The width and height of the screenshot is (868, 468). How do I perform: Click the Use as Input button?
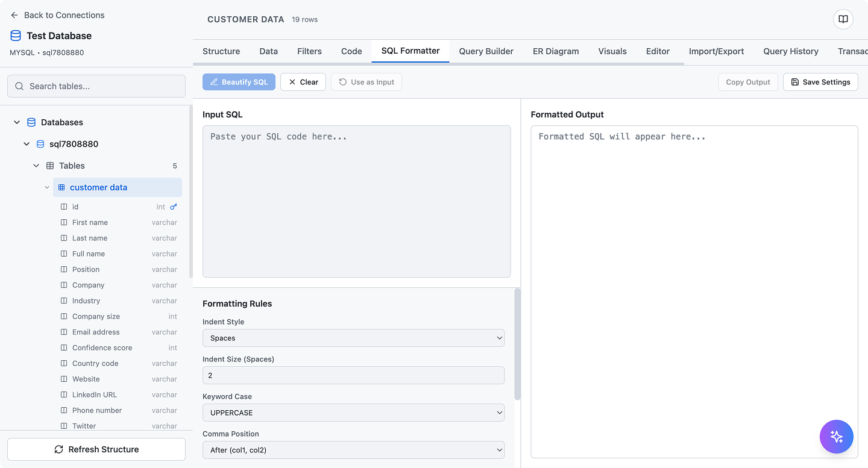pyautogui.click(x=366, y=82)
